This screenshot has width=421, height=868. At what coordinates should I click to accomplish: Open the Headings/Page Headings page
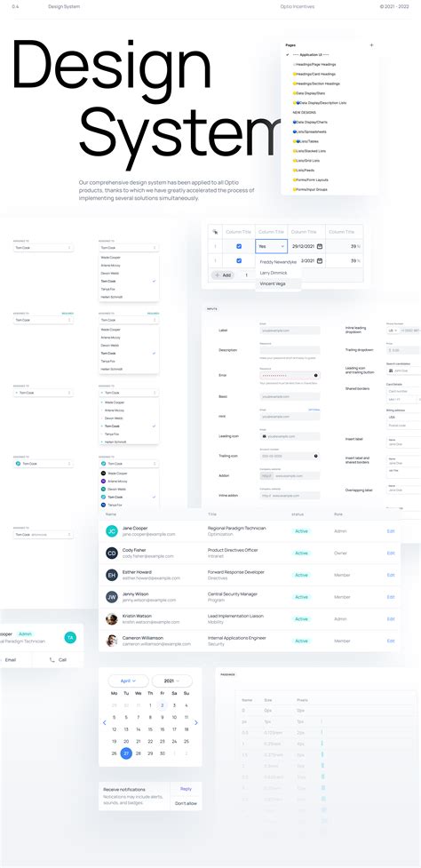click(x=314, y=64)
